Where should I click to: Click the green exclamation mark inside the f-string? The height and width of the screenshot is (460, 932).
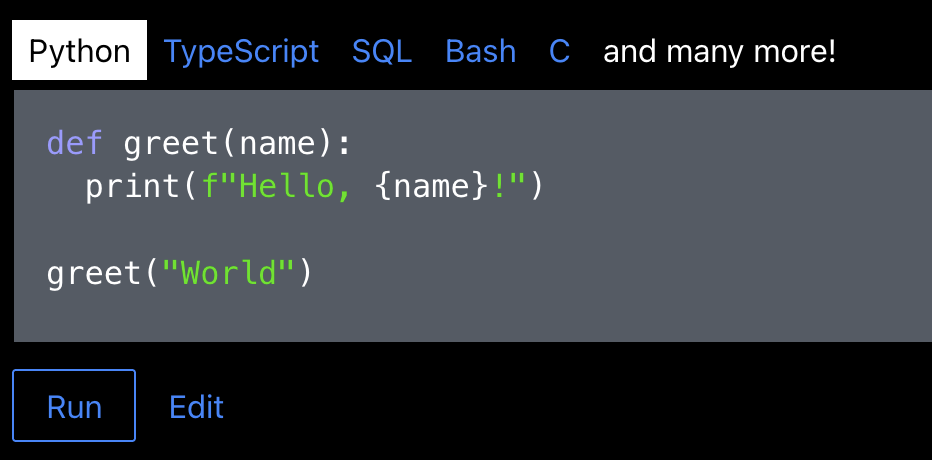pyautogui.click(x=499, y=187)
